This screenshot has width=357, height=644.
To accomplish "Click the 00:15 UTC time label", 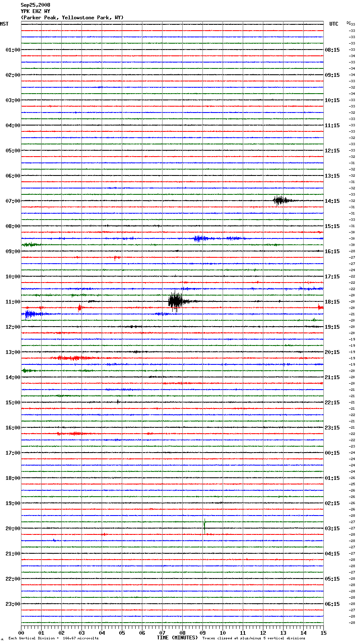I will [x=332, y=453].
